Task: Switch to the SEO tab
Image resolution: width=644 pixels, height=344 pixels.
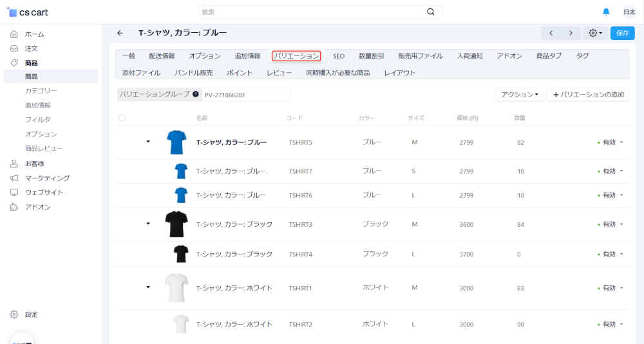Action: 339,56
